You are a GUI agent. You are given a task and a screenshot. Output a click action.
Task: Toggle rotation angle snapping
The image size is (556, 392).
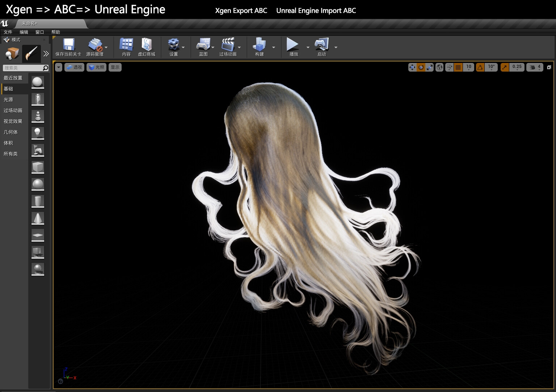coord(480,67)
